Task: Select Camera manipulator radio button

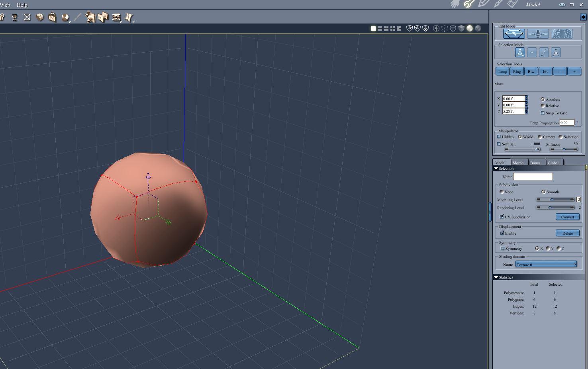Action: [540, 137]
